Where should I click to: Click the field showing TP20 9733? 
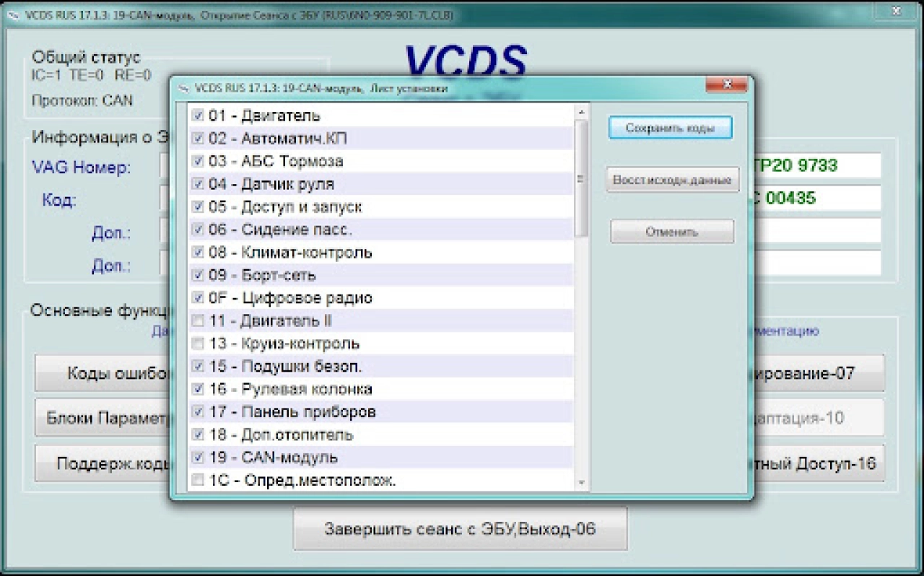(x=817, y=165)
